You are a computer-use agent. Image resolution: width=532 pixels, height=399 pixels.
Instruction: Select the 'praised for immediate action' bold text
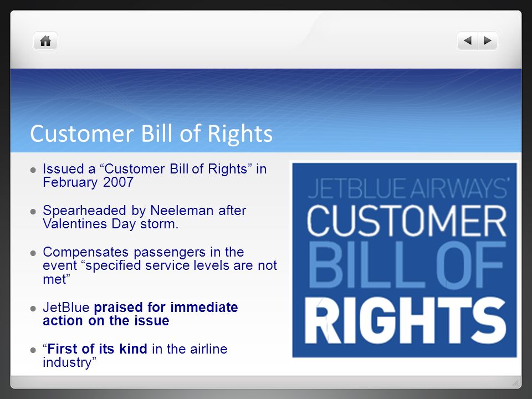(140, 314)
